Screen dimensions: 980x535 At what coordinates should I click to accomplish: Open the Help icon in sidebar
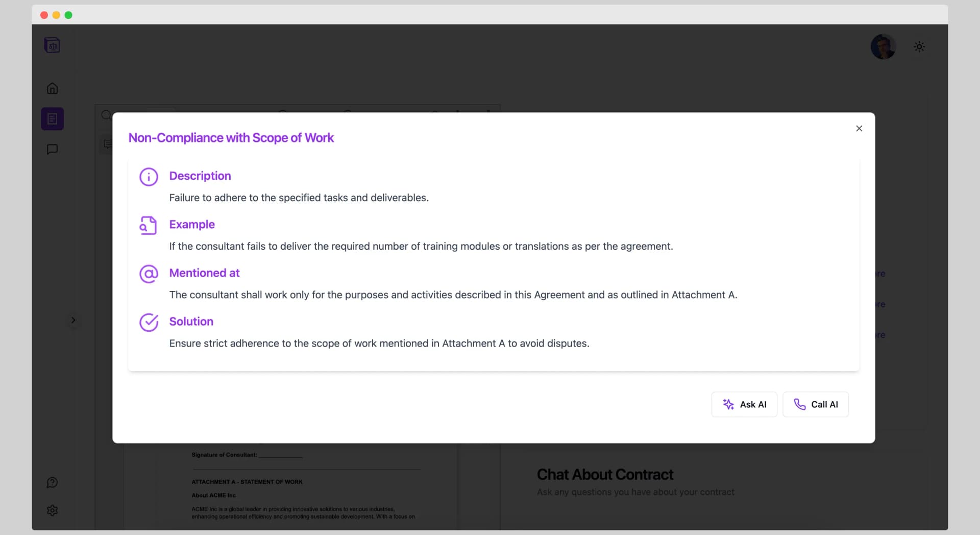52,482
